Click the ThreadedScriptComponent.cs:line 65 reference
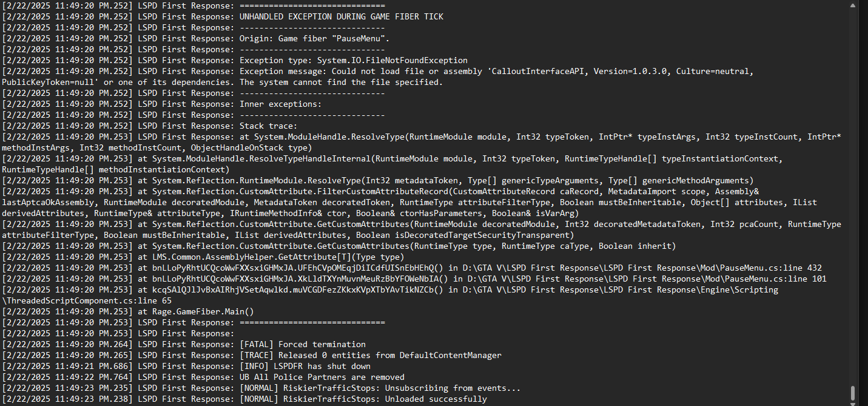The width and height of the screenshot is (868, 406). coord(87,300)
